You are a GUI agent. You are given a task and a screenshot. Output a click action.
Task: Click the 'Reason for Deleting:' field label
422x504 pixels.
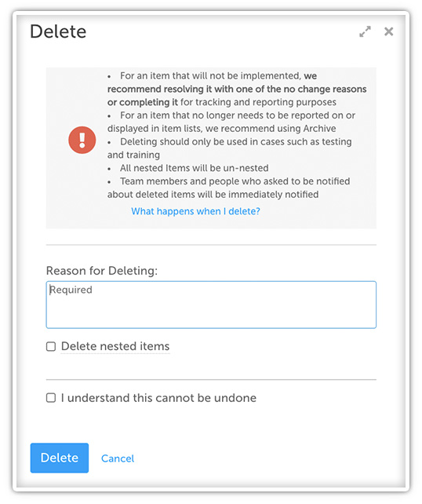102,271
